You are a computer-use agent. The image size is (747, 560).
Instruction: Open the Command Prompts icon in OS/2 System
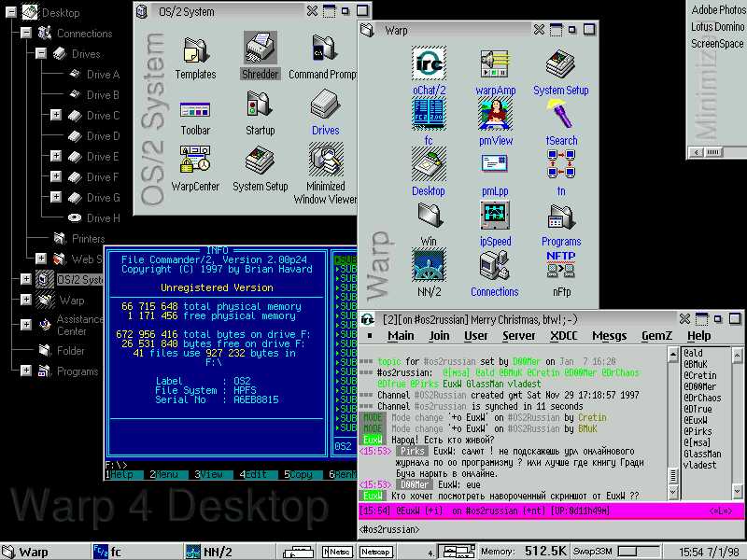click(325, 49)
